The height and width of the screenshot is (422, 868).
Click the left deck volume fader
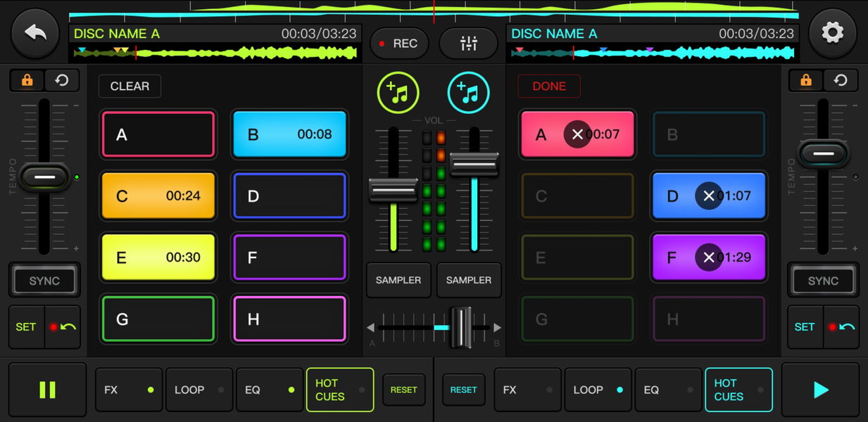(394, 190)
